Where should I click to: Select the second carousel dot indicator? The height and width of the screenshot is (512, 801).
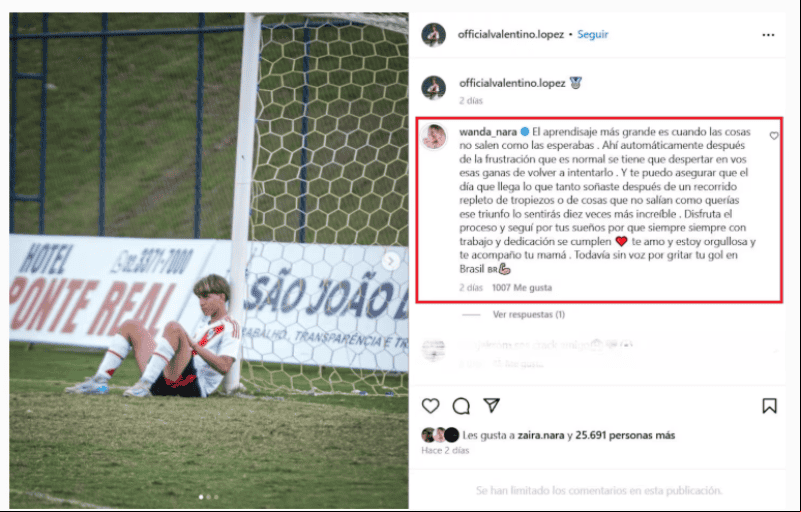[208, 497]
